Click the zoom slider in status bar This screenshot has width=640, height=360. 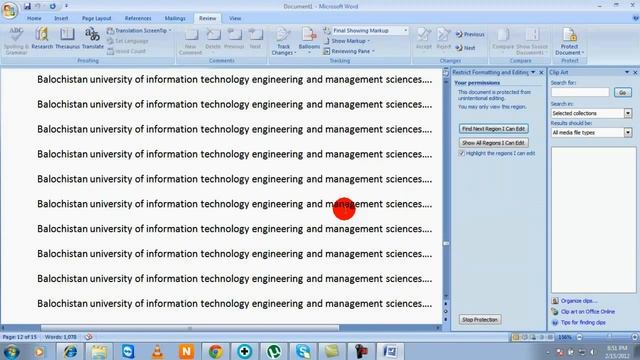(609, 337)
